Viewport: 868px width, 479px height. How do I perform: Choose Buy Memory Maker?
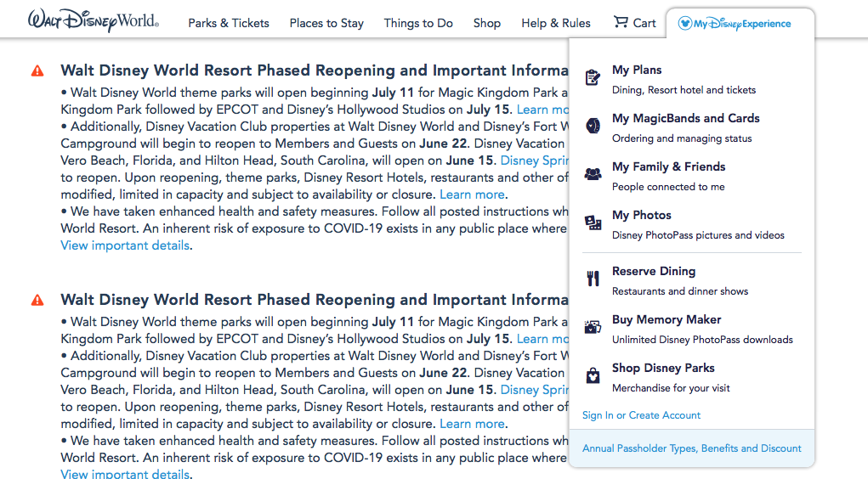pos(667,319)
